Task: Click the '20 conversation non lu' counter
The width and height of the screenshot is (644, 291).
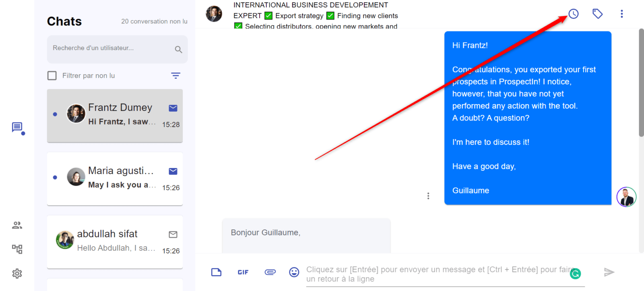Action: click(x=154, y=21)
